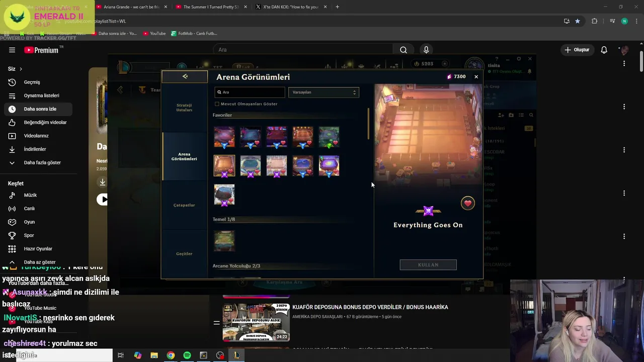
Task: Open Chrome three-dot menu
Action: point(637,21)
